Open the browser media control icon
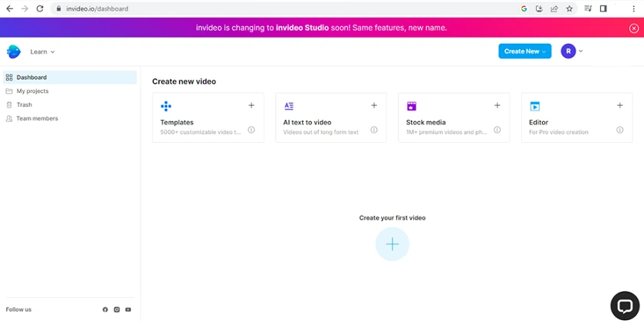Image resolution: width=644 pixels, height=327 pixels. click(588, 8)
